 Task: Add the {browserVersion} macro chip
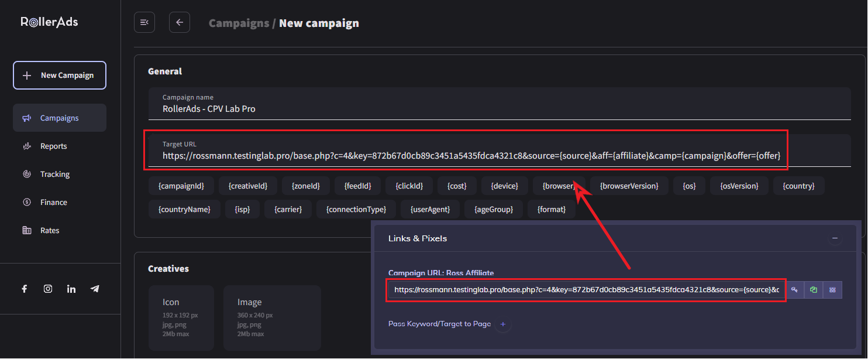[629, 186]
